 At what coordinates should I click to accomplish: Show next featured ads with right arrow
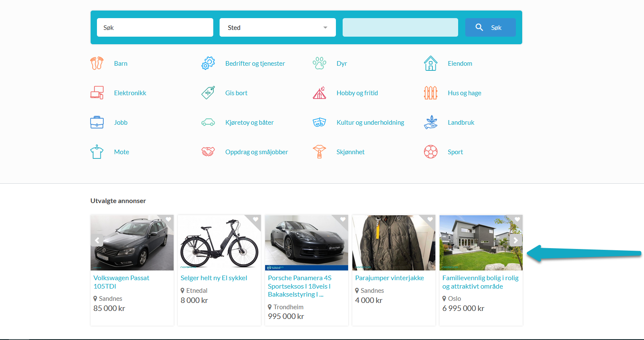[x=515, y=241]
